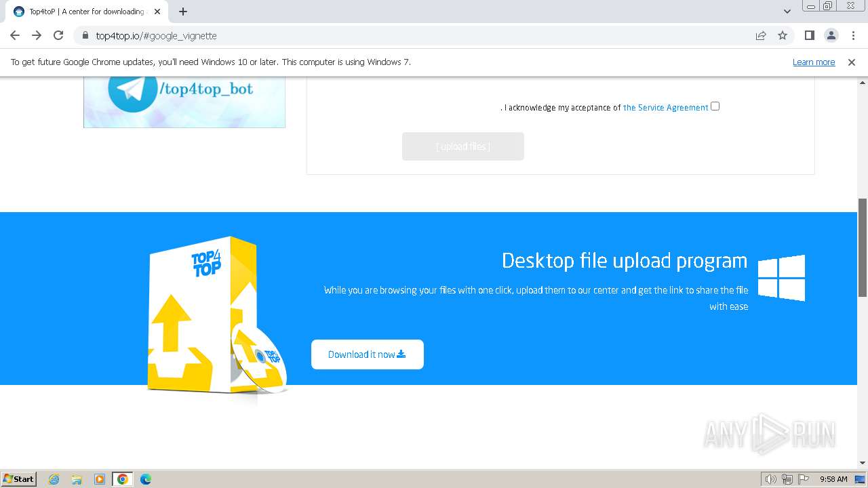Launch Microsoft Edge from the taskbar
This screenshot has width=868, height=488.
[146, 479]
